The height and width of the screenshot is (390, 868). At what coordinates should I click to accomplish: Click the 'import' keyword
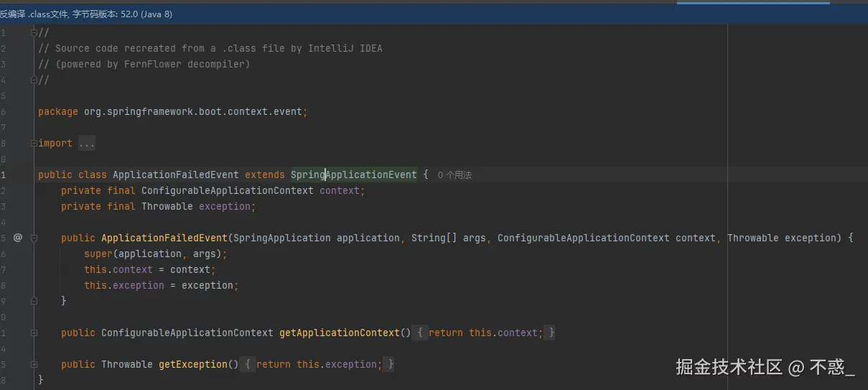(55, 143)
